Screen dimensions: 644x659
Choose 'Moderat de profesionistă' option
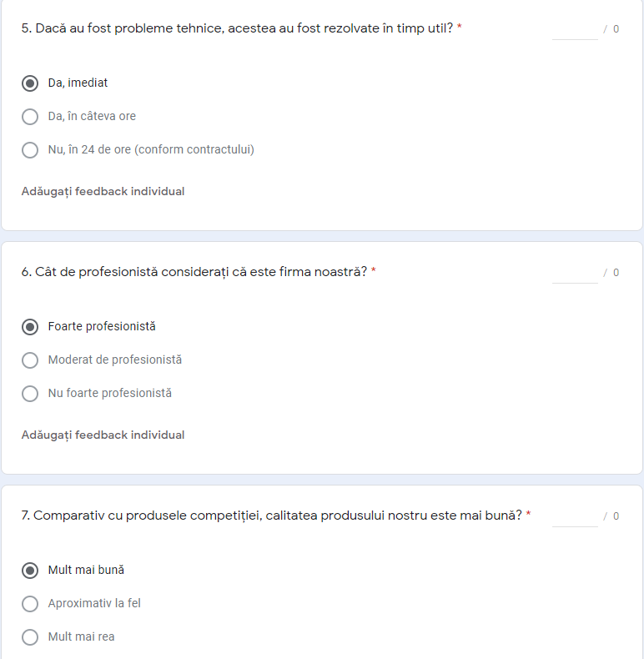[x=30, y=360]
